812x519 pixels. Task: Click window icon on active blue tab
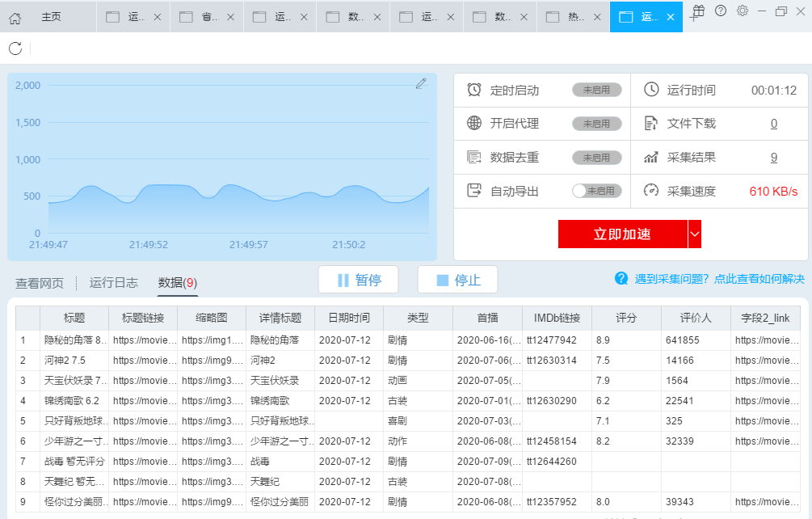tap(626, 17)
